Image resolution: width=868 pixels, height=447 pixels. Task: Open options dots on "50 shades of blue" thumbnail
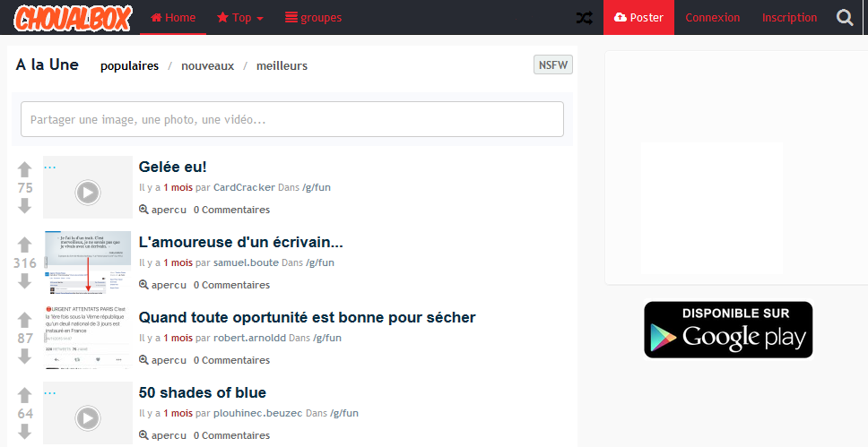tap(50, 392)
